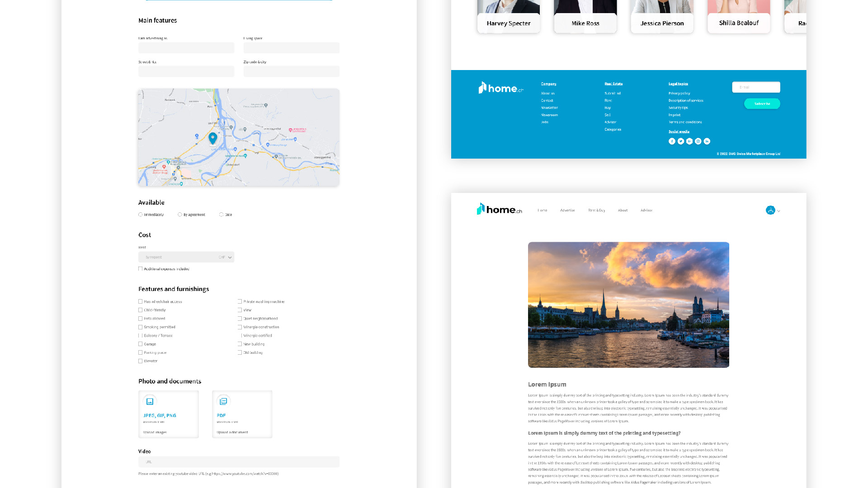Open the CHF currency dropdown
Image resolution: width=868 pixels, height=488 pixels.
point(226,257)
